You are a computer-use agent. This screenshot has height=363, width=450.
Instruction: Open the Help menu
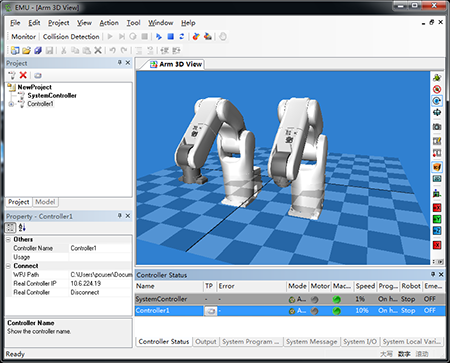coord(188,23)
